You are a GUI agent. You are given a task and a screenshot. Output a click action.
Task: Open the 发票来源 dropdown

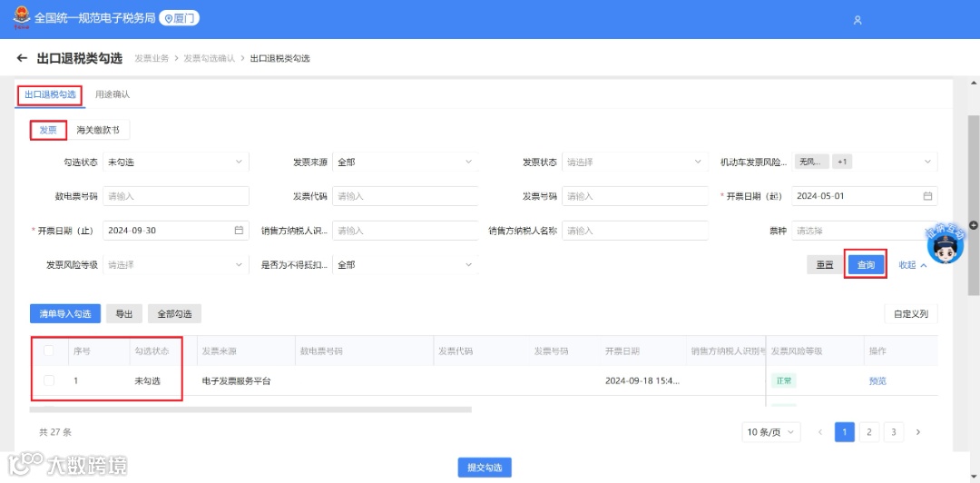[x=405, y=162]
